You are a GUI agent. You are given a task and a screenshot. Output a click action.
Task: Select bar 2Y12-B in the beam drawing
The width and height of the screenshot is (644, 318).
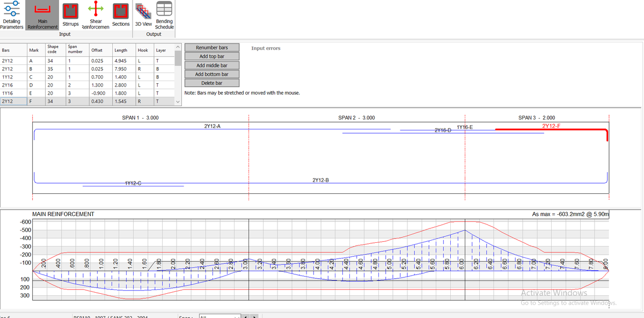[320, 179]
